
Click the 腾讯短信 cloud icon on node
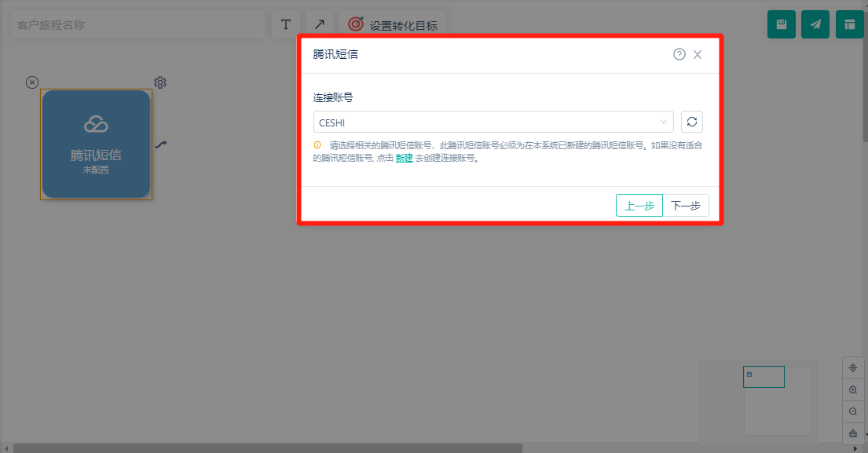(96, 125)
